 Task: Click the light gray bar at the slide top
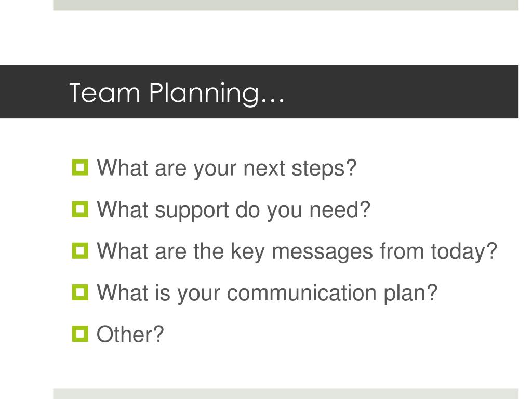[286, 5]
